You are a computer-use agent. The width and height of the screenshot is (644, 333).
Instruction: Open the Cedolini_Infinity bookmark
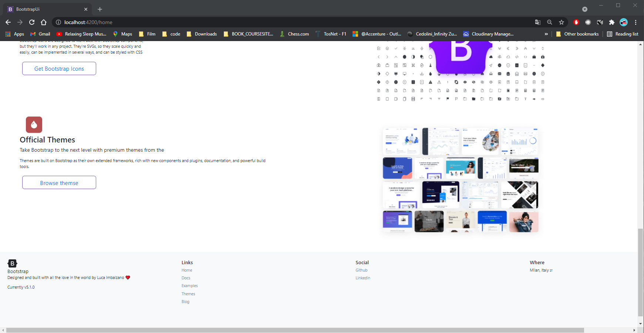[432, 34]
